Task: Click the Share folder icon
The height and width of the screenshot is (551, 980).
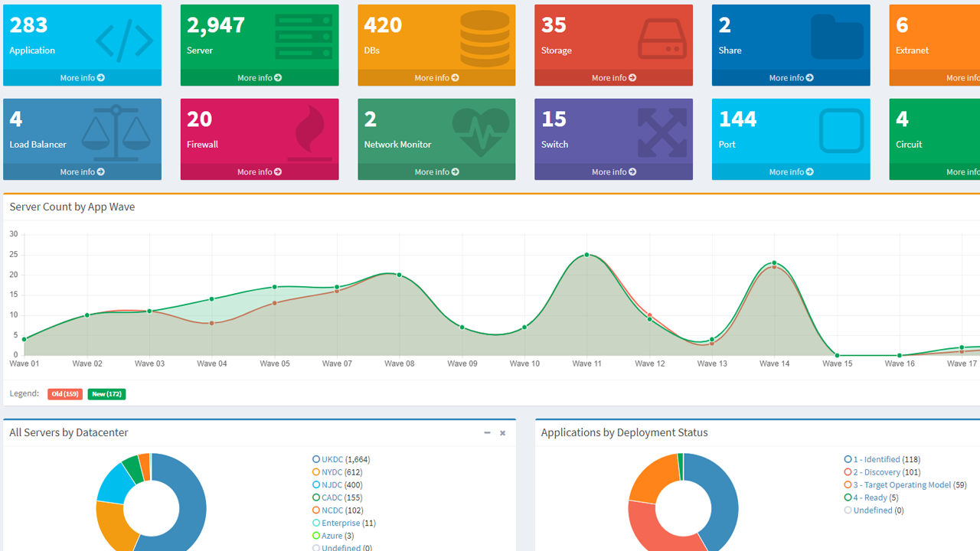Action: [838, 37]
